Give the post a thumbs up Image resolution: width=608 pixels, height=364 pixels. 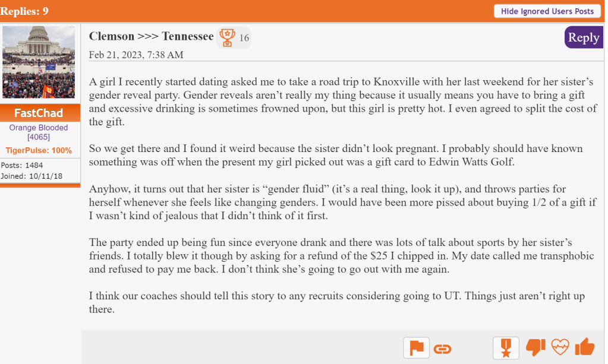coord(585,347)
